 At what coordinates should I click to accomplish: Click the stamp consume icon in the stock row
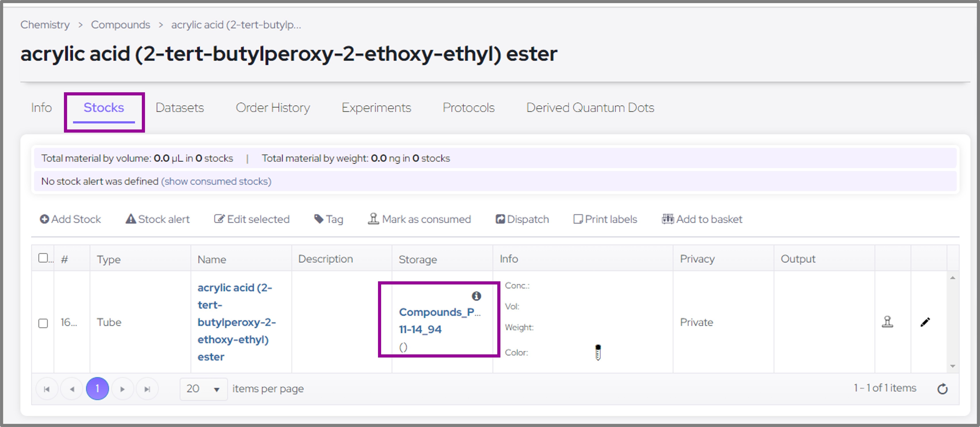[887, 322]
